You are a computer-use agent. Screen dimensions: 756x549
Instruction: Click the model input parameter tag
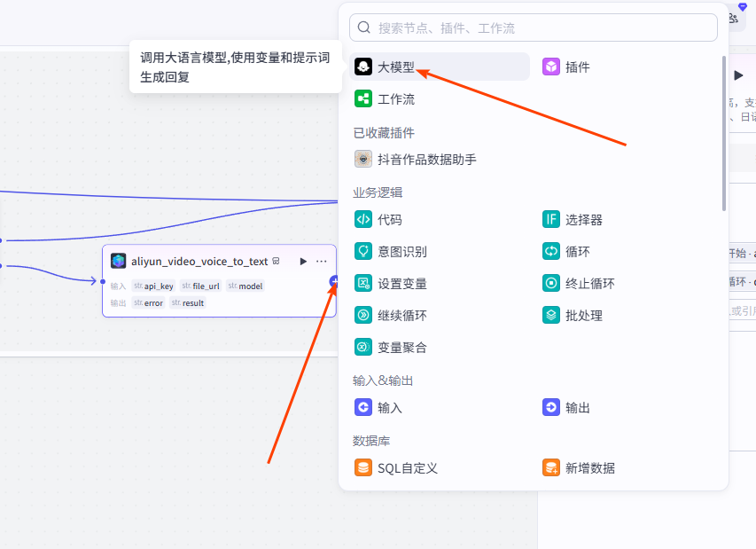(246, 286)
